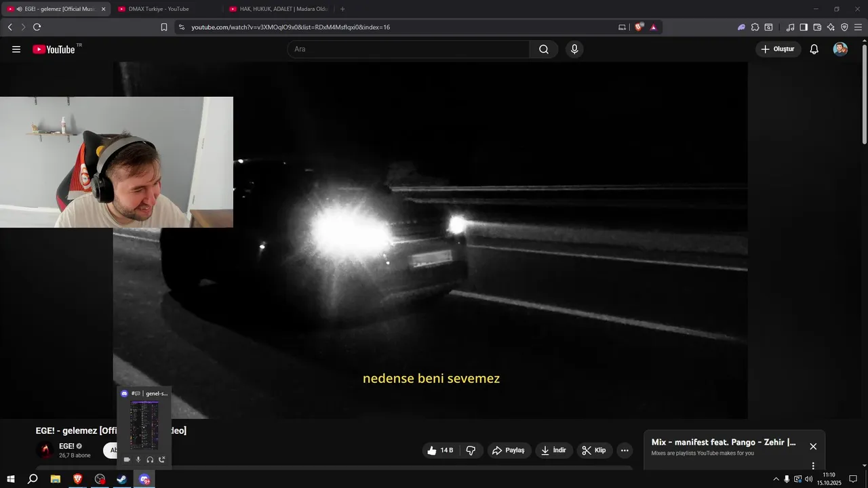Image resolution: width=868 pixels, height=488 pixels.
Task: Open a new browser tab
Action: click(x=342, y=9)
